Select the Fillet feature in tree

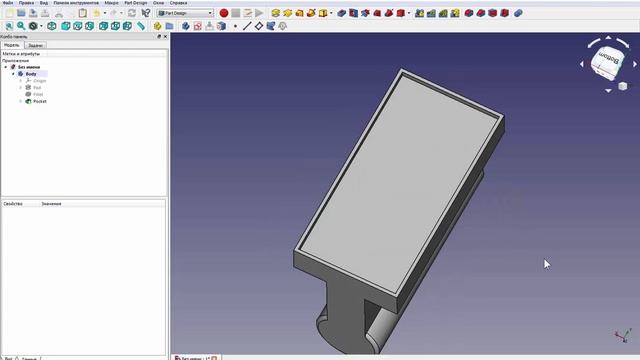tap(38, 94)
